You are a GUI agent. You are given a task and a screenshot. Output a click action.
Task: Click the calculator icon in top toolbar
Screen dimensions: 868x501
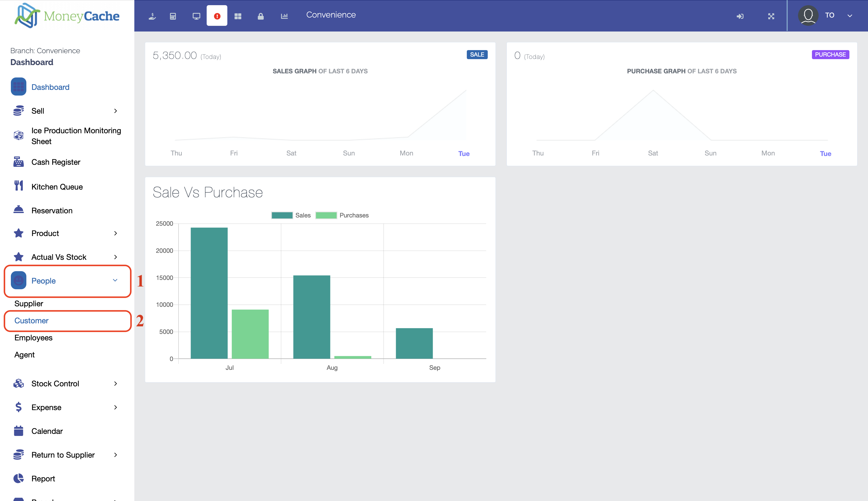(x=173, y=16)
